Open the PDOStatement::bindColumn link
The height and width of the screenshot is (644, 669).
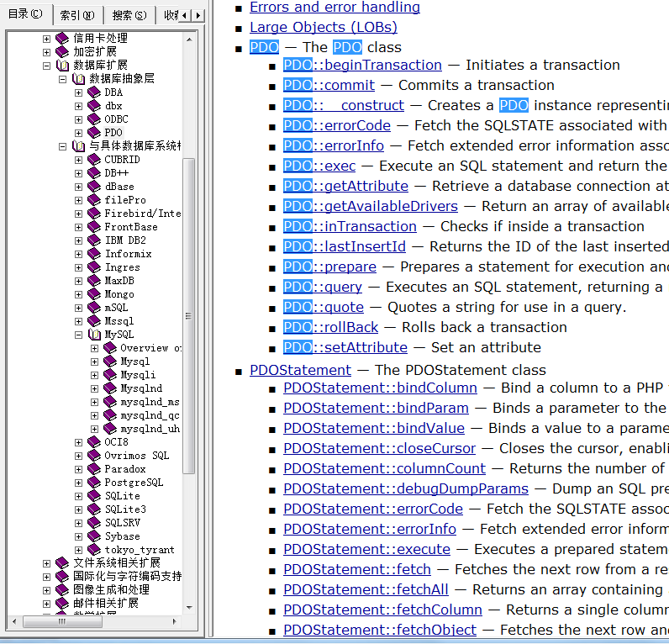(x=380, y=388)
